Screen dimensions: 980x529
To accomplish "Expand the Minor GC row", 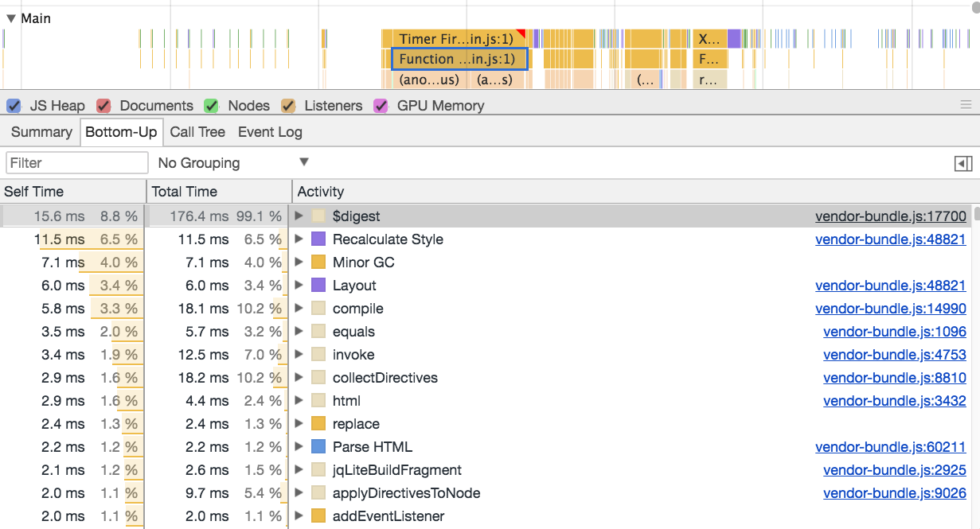I will pos(299,263).
